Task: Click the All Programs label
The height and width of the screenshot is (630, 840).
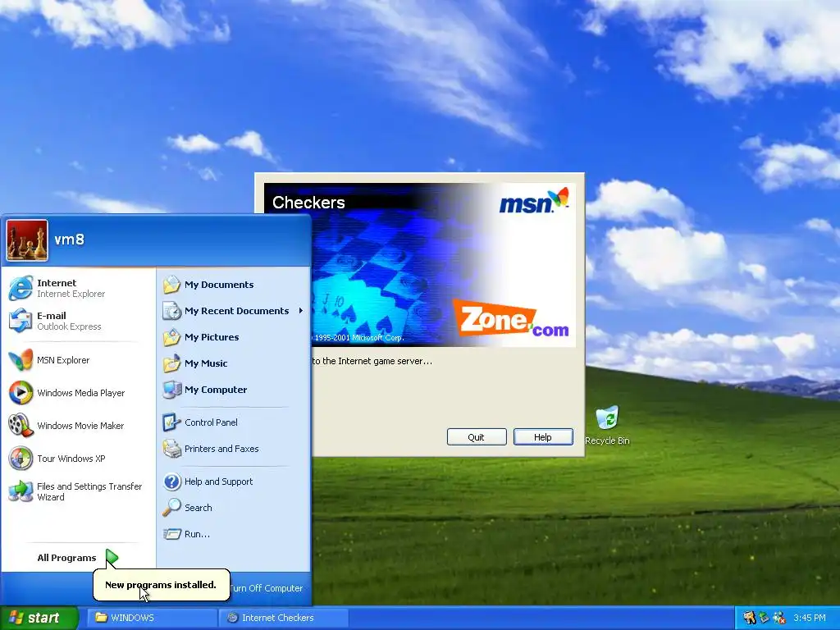Action: pos(66,558)
